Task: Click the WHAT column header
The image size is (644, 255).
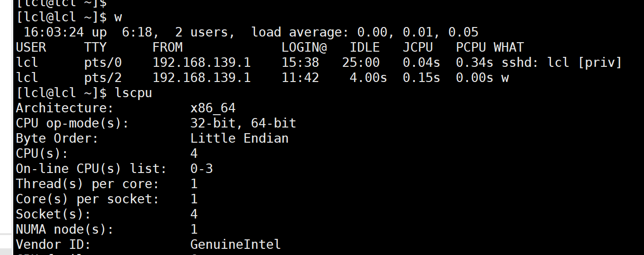Action: 509,47
